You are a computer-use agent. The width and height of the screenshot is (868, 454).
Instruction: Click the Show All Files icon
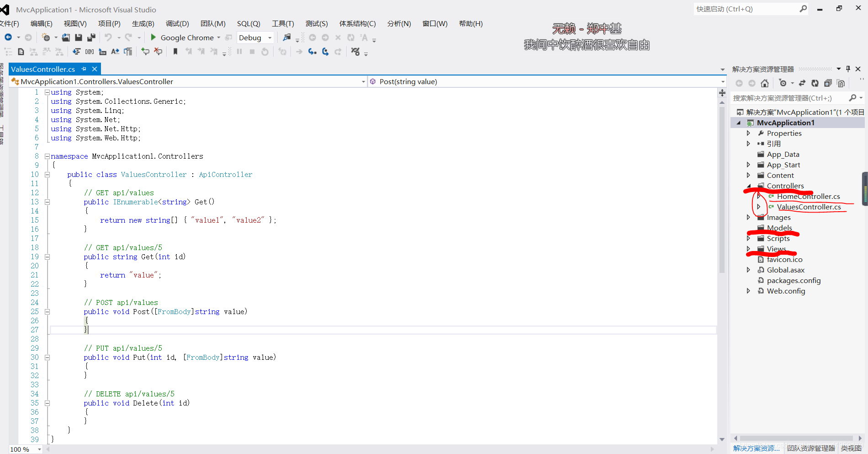[x=841, y=83]
